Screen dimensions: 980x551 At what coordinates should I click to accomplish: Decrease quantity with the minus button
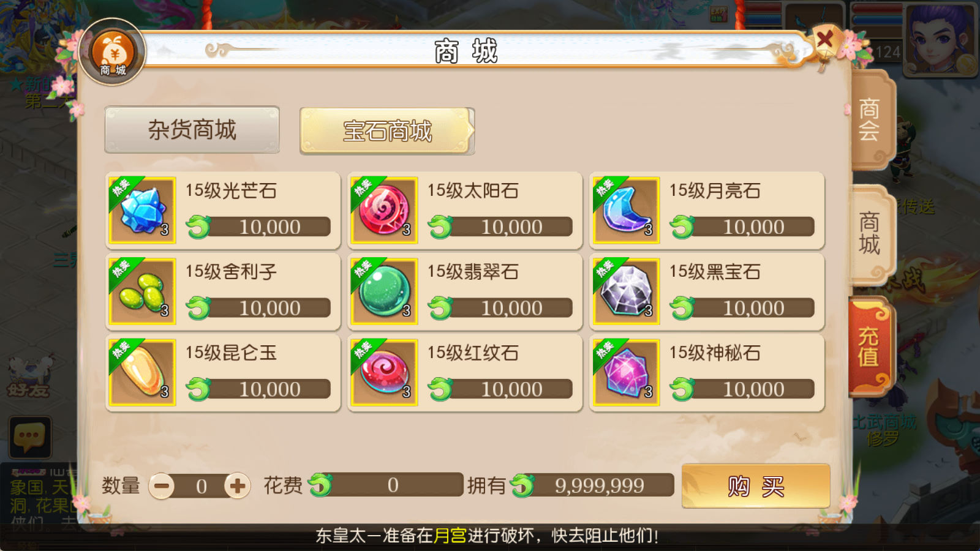(x=162, y=486)
